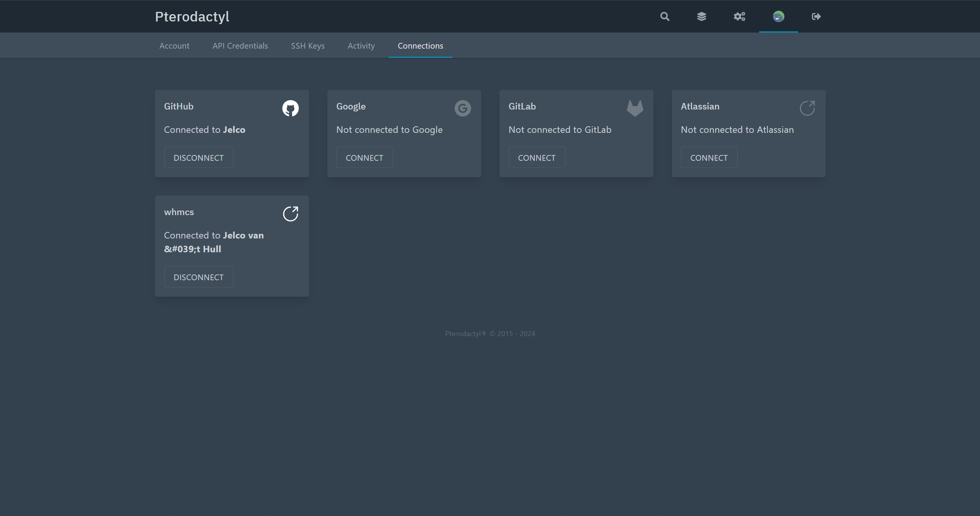This screenshot has height=516, width=980.
Task: Click the Google G logo
Action: [x=462, y=108]
